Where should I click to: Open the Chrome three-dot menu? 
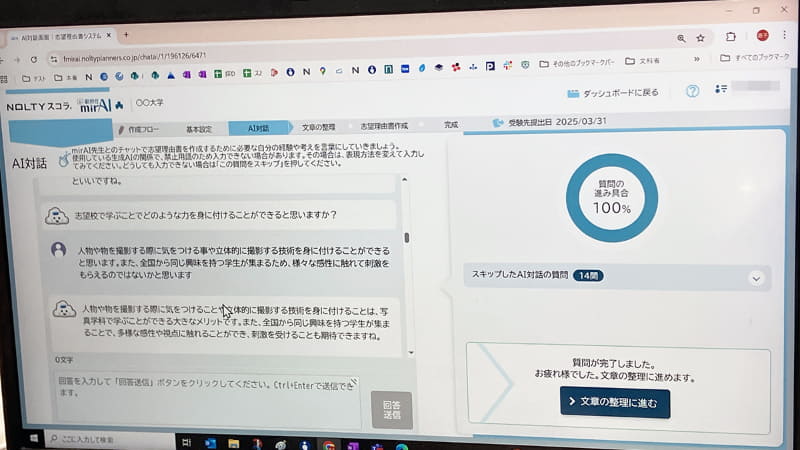(784, 35)
